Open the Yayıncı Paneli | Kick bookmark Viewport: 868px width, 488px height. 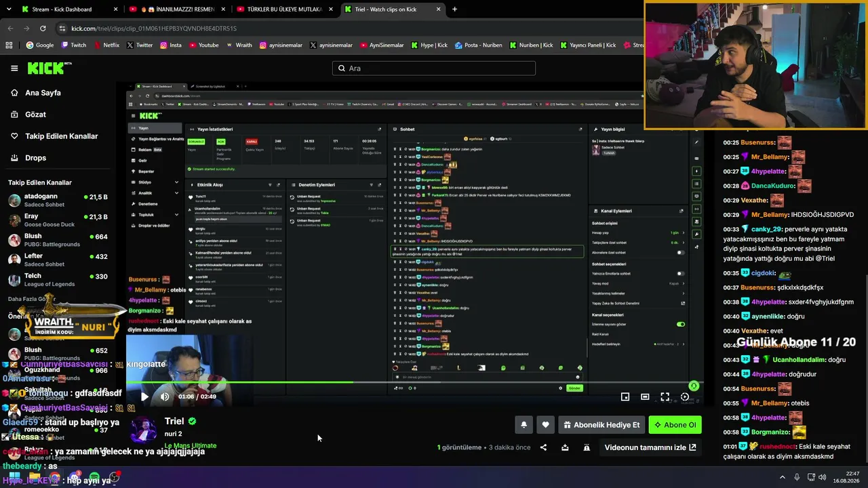pos(588,45)
